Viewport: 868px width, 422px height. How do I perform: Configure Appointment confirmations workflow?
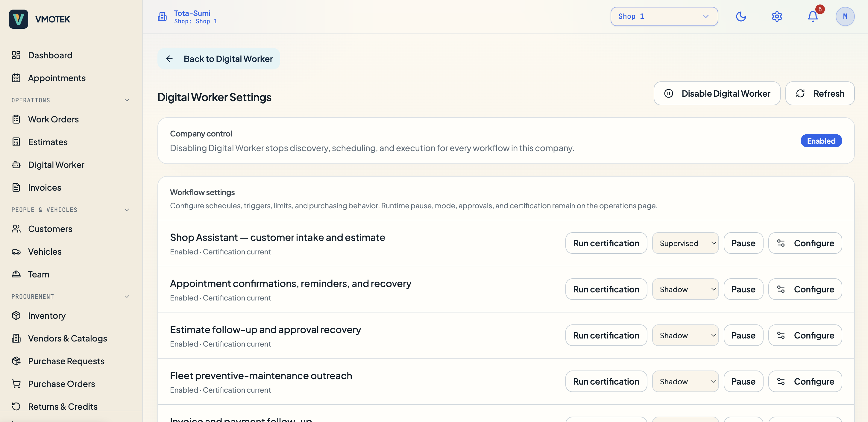click(805, 289)
